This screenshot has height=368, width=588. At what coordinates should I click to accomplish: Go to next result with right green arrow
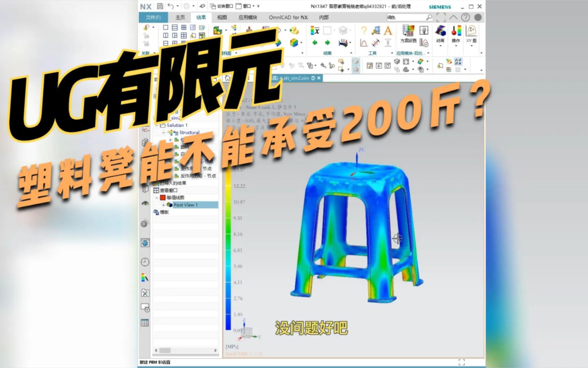tap(327, 43)
